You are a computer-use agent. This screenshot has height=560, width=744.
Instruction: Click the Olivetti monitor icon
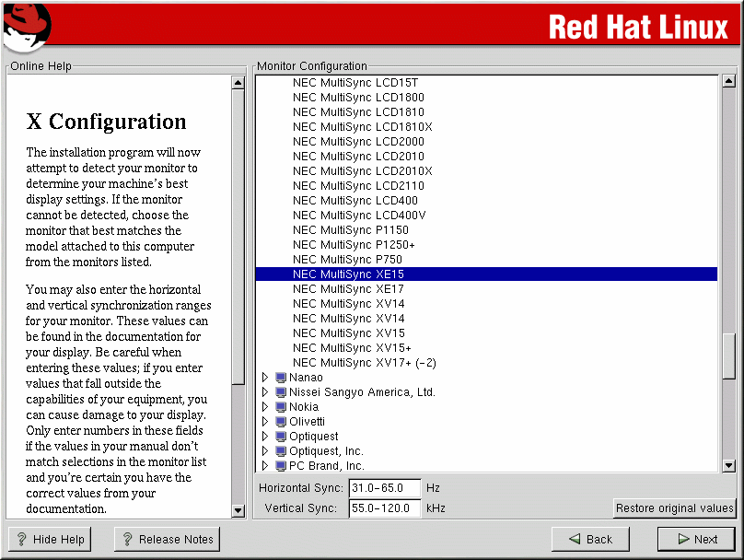[x=281, y=422]
